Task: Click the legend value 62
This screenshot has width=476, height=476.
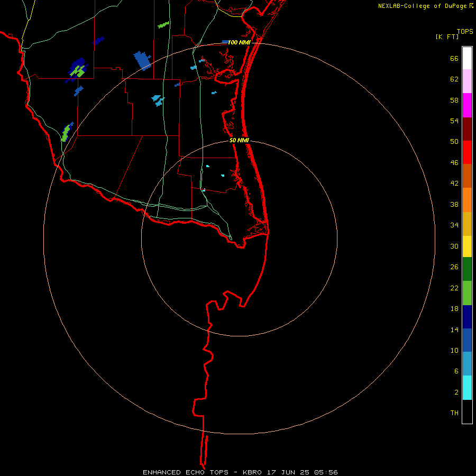Action: (x=454, y=79)
